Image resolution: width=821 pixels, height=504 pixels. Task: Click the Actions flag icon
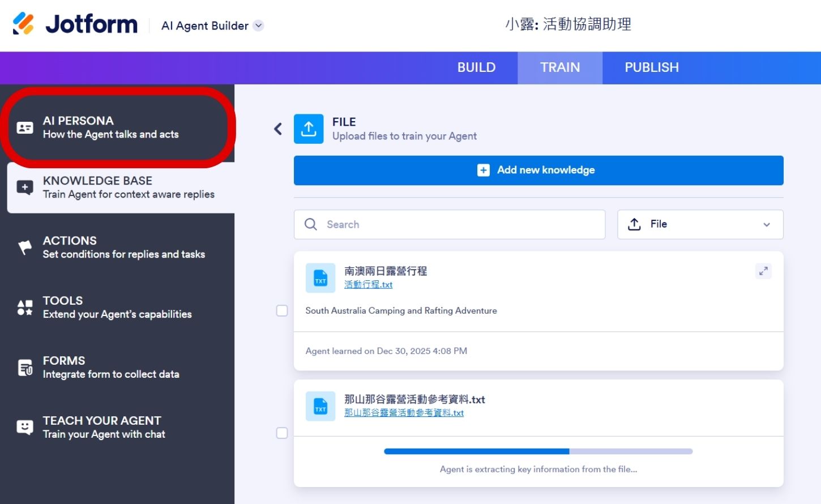25,247
